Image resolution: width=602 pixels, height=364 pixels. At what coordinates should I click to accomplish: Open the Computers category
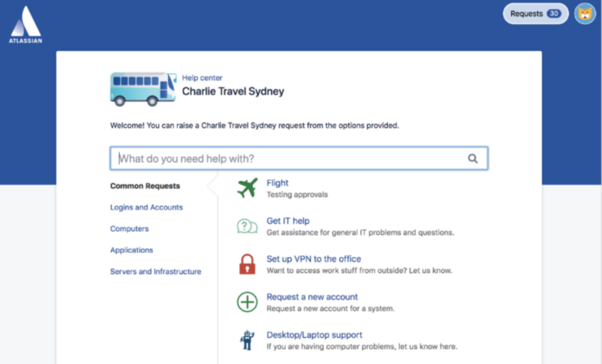(x=129, y=229)
